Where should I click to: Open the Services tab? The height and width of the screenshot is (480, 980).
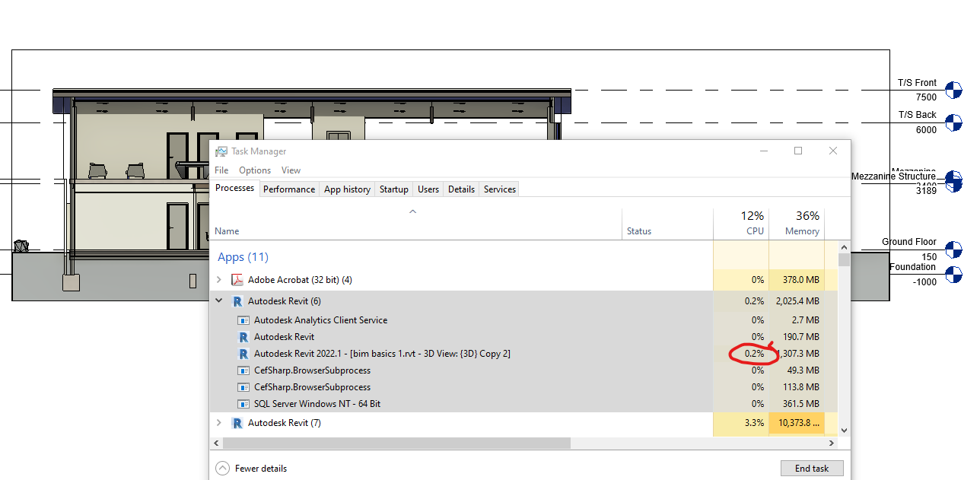(x=499, y=189)
